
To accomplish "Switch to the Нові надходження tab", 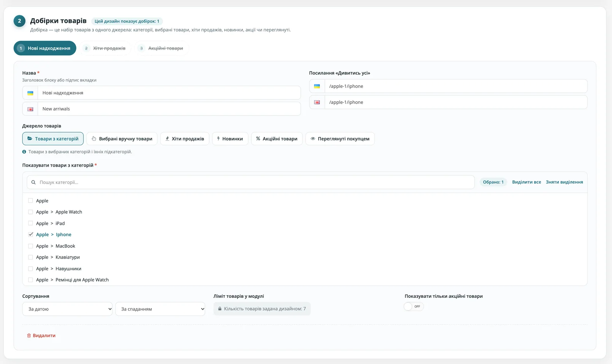I will tap(45, 48).
